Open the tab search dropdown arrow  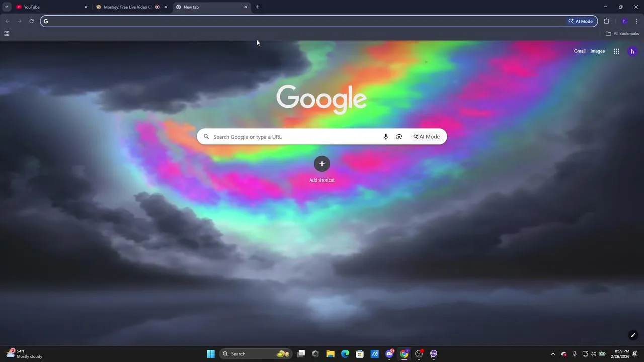point(7,7)
